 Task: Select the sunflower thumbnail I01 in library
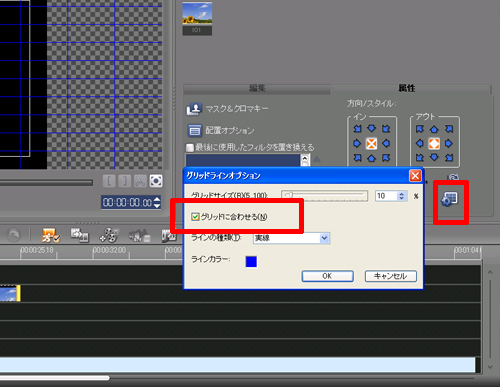197,19
